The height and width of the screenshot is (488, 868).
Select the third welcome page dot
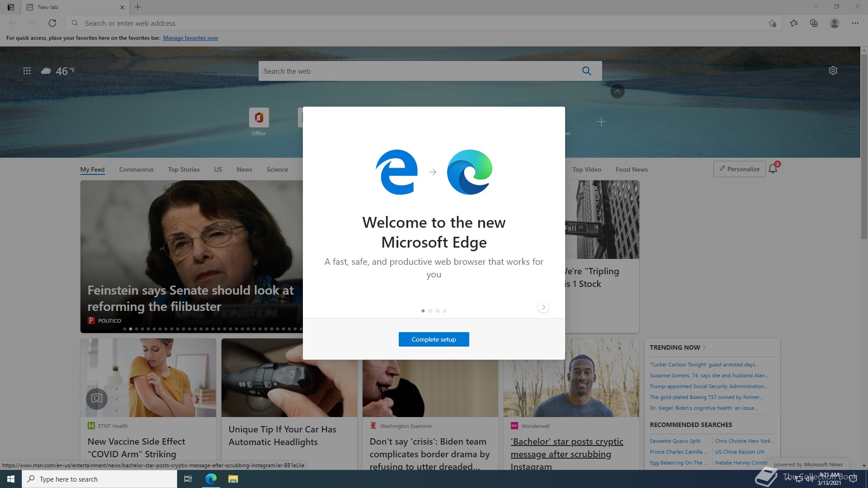click(x=438, y=311)
